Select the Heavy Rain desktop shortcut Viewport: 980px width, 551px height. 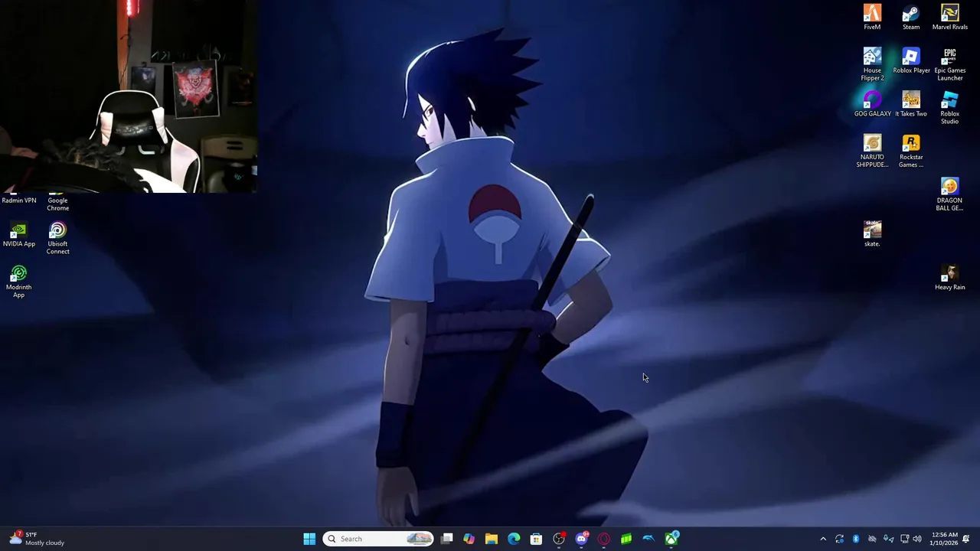tap(949, 278)
